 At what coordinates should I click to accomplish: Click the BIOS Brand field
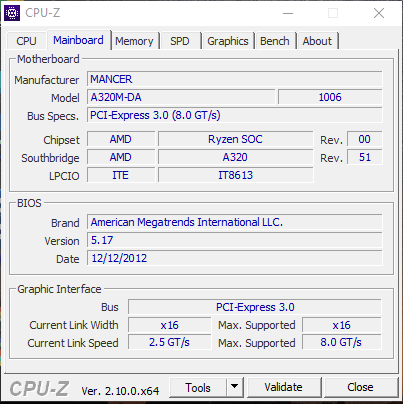click(x=235, y=222)
